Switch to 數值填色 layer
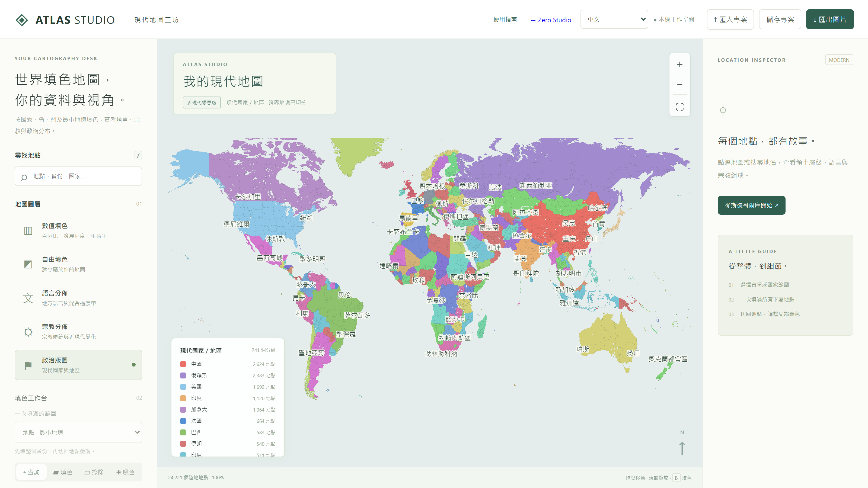The height and width of the screenshot is (488, 868). [78, 230]
